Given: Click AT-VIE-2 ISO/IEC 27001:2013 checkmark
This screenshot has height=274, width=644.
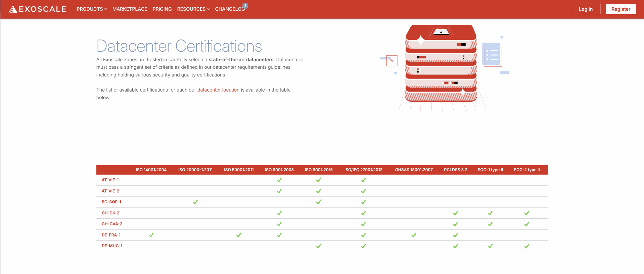Looking at the screenshot, I should coord(364,191).
